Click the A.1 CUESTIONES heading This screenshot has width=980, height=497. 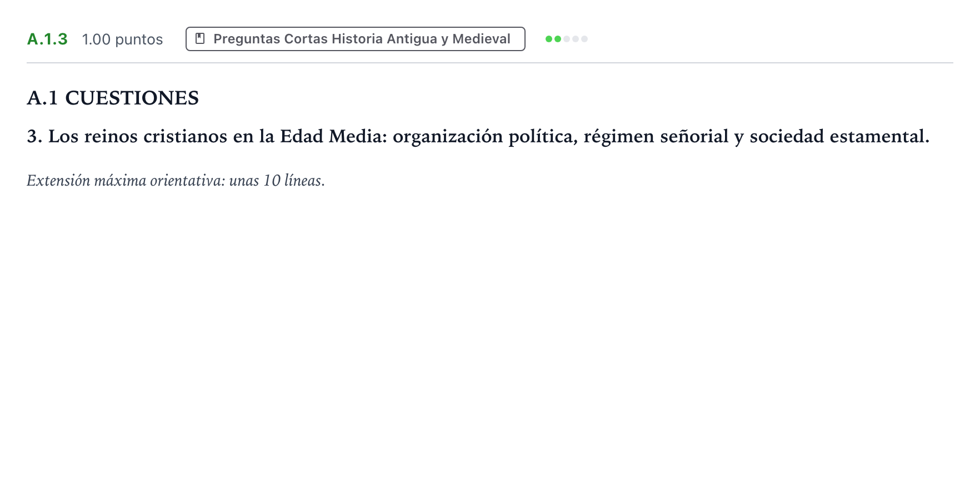point(113,98)
